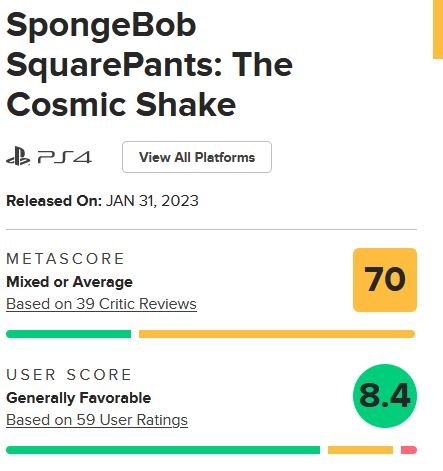Select the yellow mixed user ratings bar
Image resolution: width=443 pixels, height=471 pixels.
pos(360,450)
